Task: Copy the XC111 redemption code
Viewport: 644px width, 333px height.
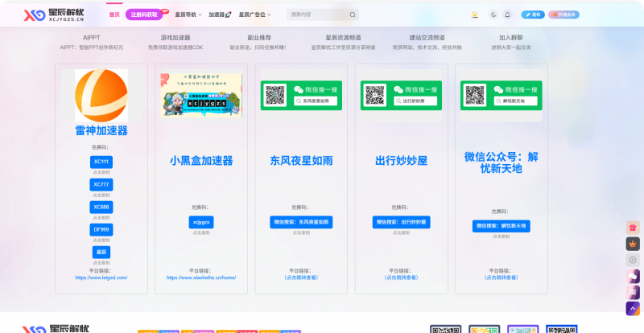Action: [101, 162]
